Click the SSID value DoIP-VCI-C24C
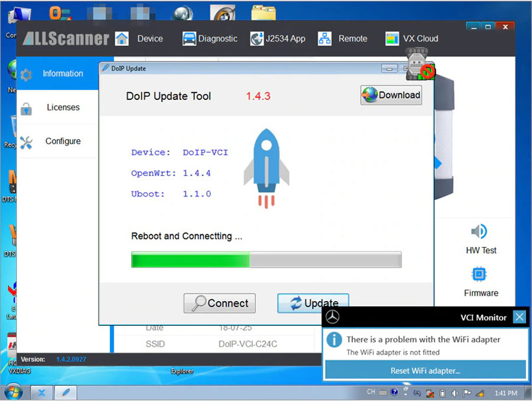Viewport: 532px width, 401px height. click(x=248, y=344)
